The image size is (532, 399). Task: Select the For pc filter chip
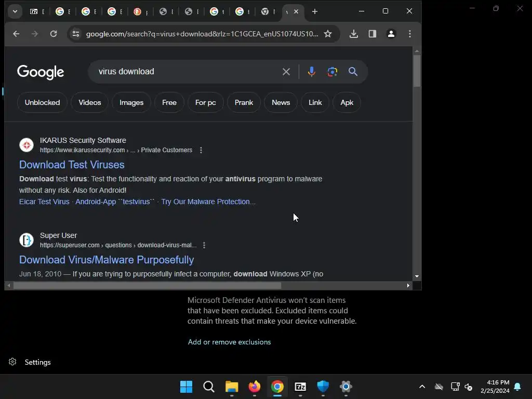coord(205,102)
